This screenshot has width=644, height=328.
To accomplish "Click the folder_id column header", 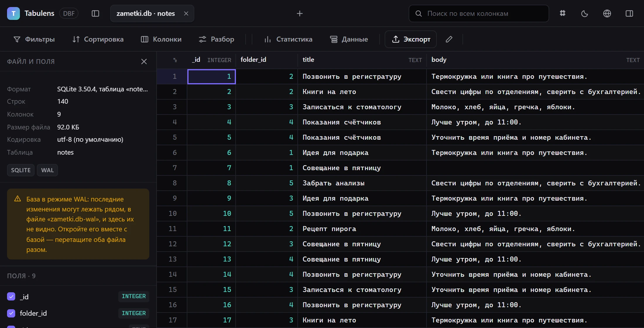I will (267, 60).
